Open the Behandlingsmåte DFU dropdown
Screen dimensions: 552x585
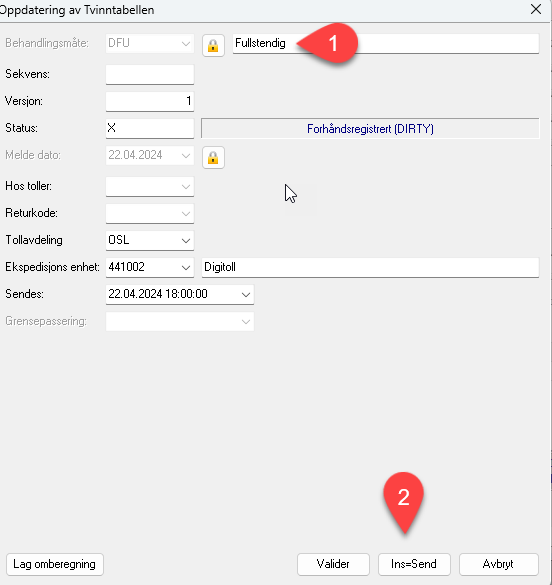point(150,44)
